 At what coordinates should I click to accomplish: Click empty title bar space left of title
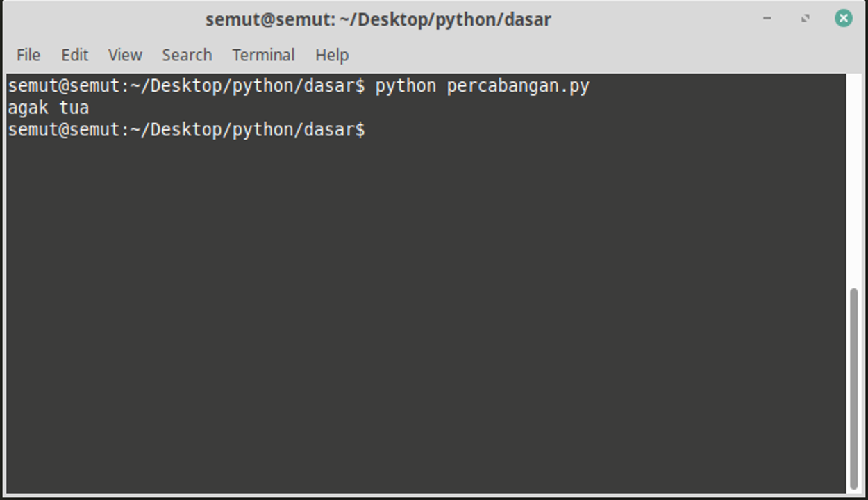coord(104,19)
